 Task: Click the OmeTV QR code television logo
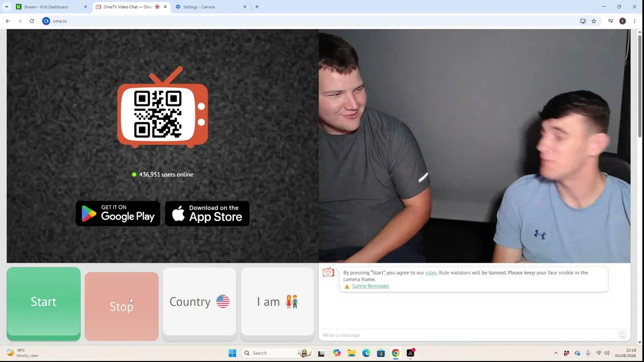[x=163, y=108]
